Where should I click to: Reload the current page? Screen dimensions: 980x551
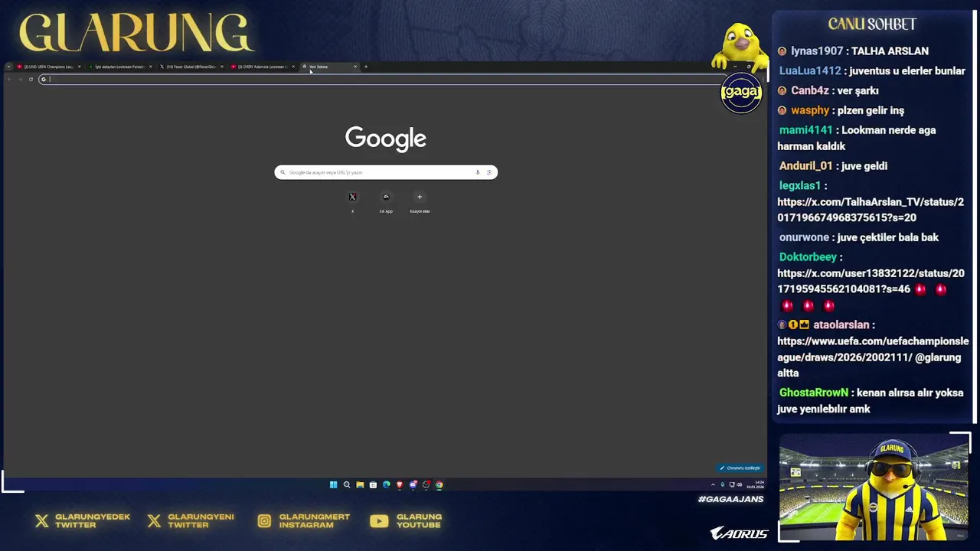point(31,79)
